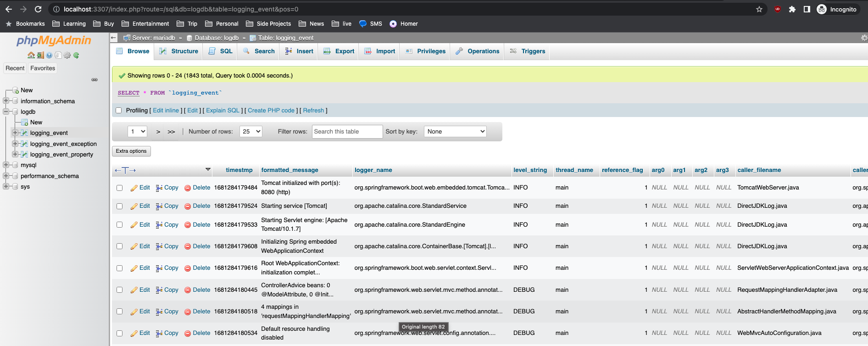Enable the Profiling checkbox
The image size is (868, 346).
(x=119, y=110)
